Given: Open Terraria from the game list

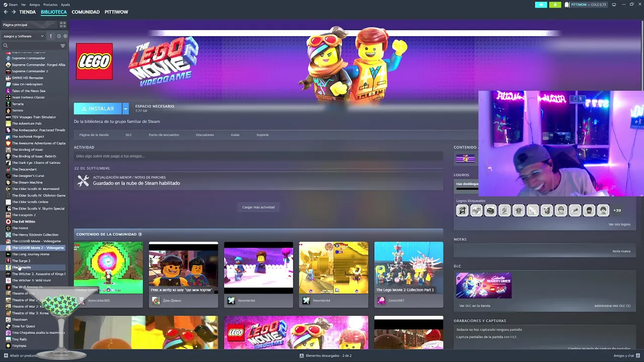Looking at the screenshot, I should click(18, 104).
